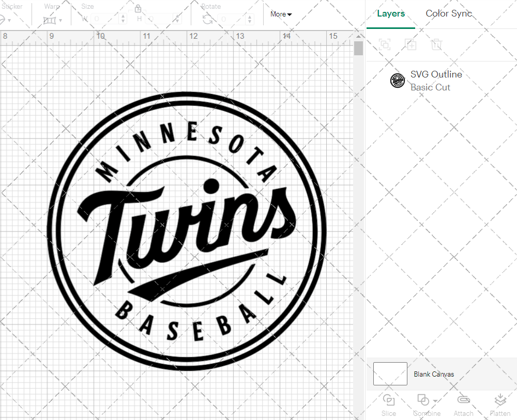Click the Warp tool icon
This screenshot has width=517, height=420.
(x=50, y=20)
